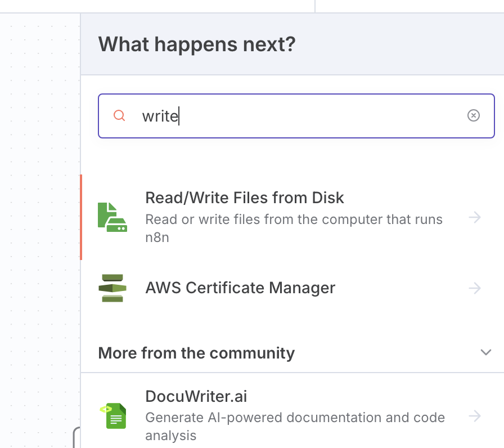Open the DocuWriter.ai community node title
This screenshot has height=448, width=504.
pyautogui.click(x=196, y=397)
